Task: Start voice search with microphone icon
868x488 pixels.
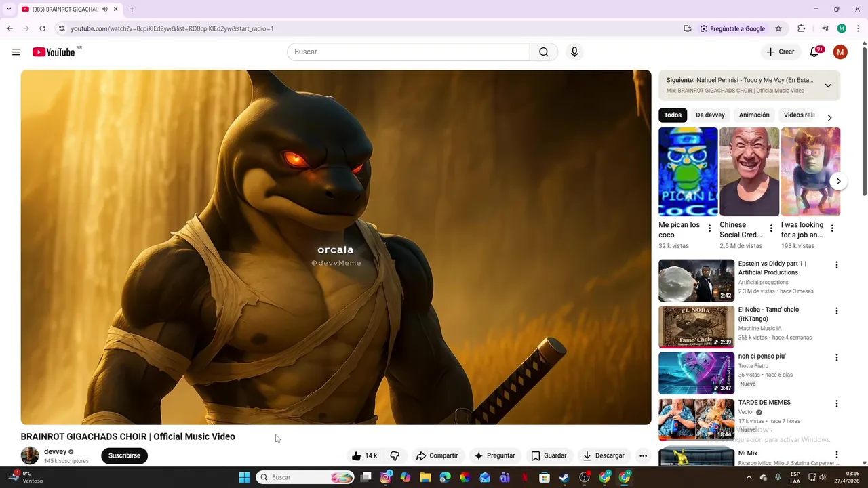Action: tap(574, 52)
